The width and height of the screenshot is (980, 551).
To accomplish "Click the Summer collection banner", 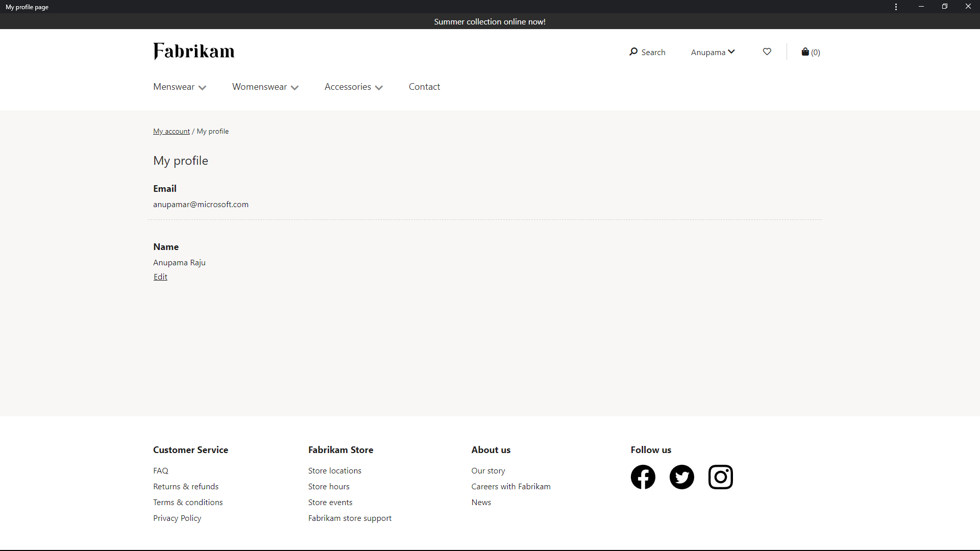I will [x=490, y=21].
